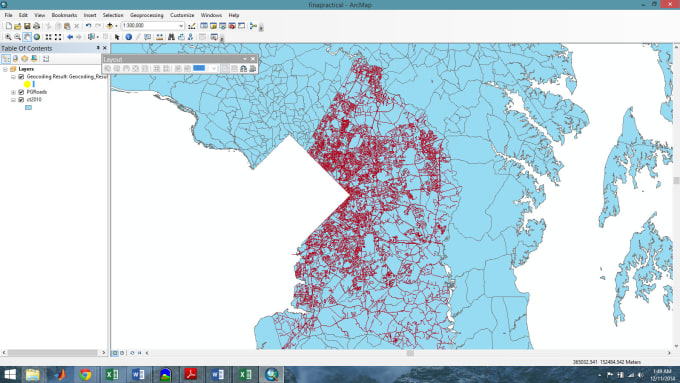Image resolution: width=680 pixels, height=383 pixels.
Task: Go back to previous extent arrow
Action: point(69,37)
